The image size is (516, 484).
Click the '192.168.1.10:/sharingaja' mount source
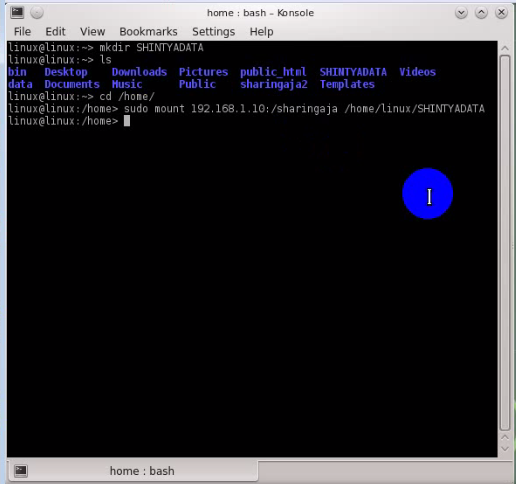(x=264, y=109)
